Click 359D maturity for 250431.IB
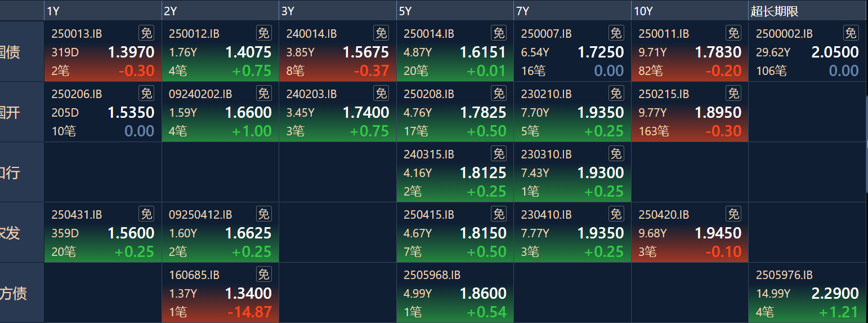 (x=65, y=233)
